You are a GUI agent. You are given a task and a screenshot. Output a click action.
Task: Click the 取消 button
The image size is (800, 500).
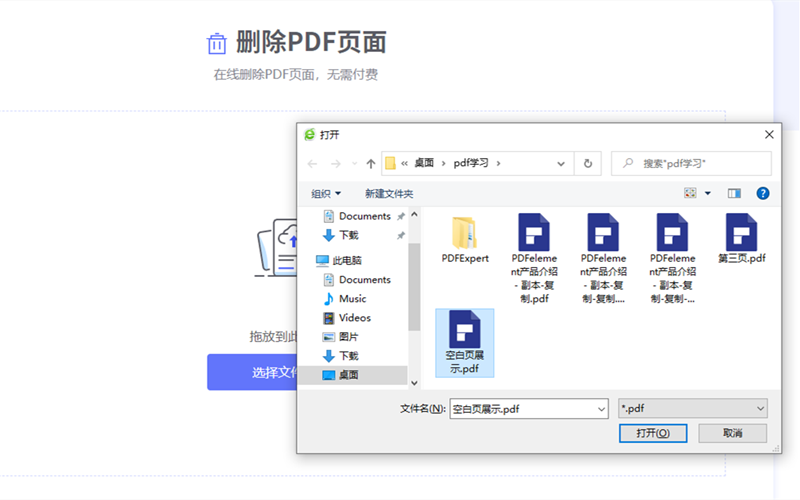pyautogui.click(x=733, y=433)
